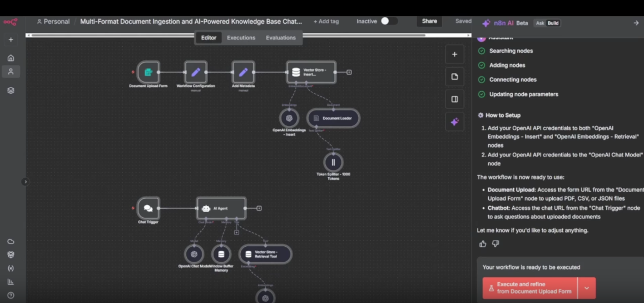The height and width of the screenshot is (303, 644).
Task: Toggle the Inactive workflow switch
Action: [x=388, y=21]
